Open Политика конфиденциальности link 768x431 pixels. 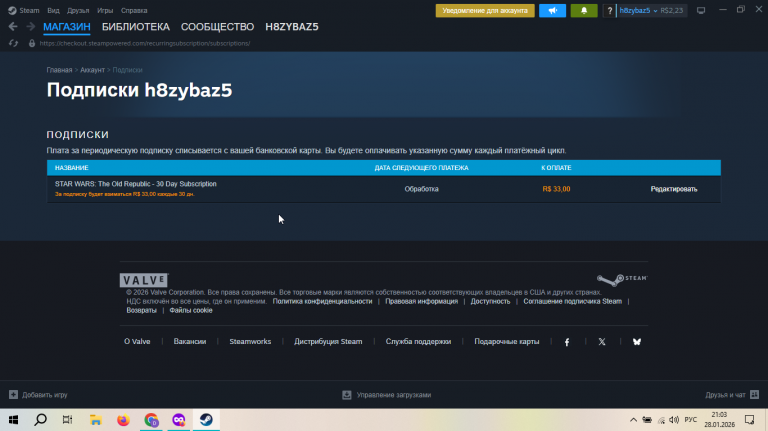322,301
